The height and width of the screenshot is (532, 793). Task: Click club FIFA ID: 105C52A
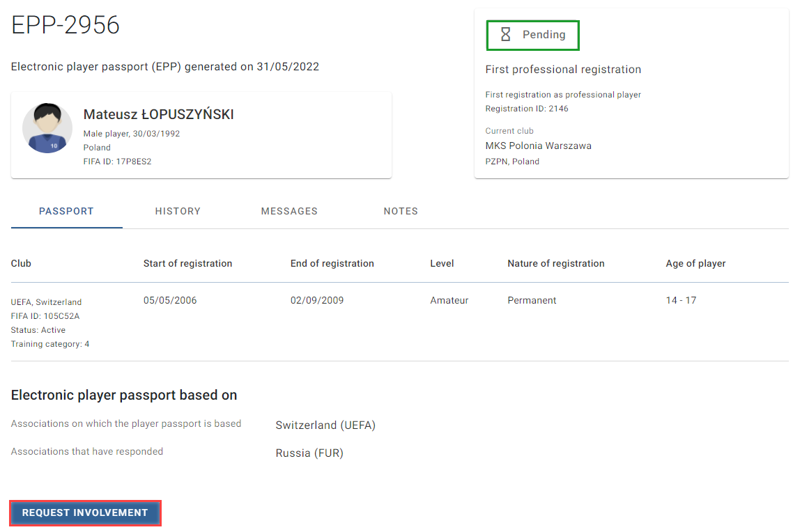(x=45, y=316)
